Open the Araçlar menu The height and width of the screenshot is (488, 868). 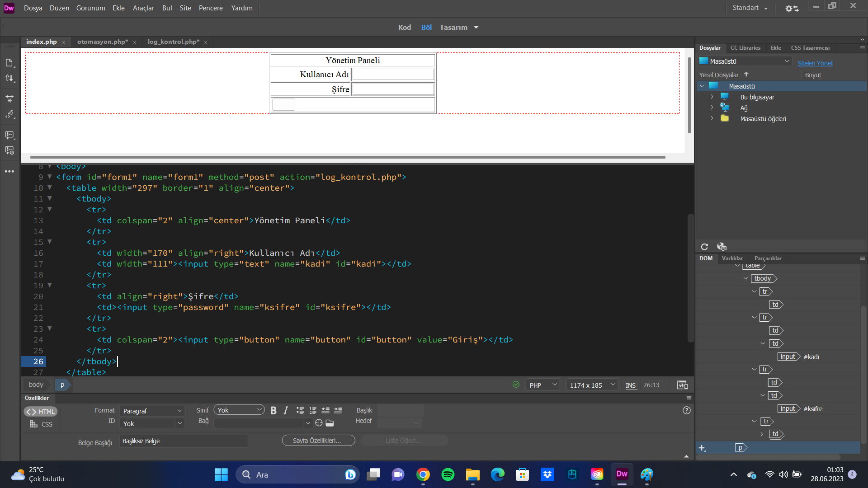point(143,8)
